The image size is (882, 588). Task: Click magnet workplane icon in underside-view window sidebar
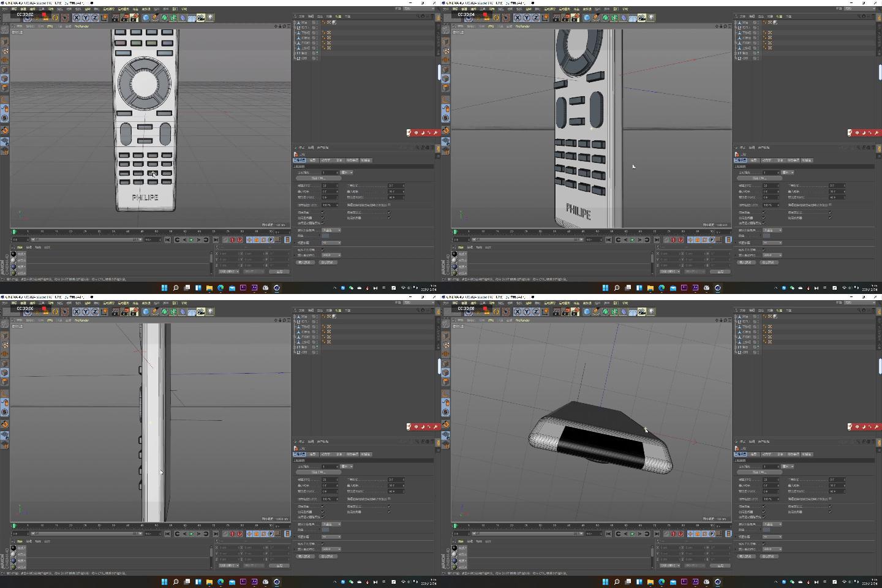coord(446,423)
